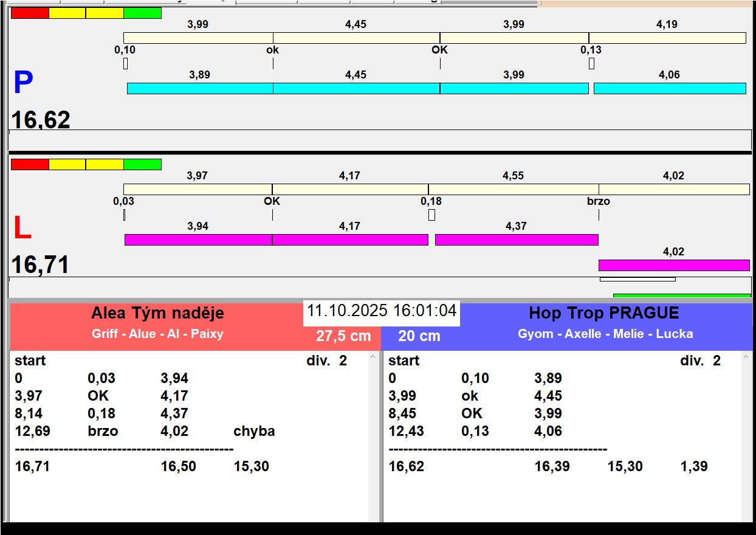
Task: Click 16,50 in the left results list
Action: click(x=178, y=467)
